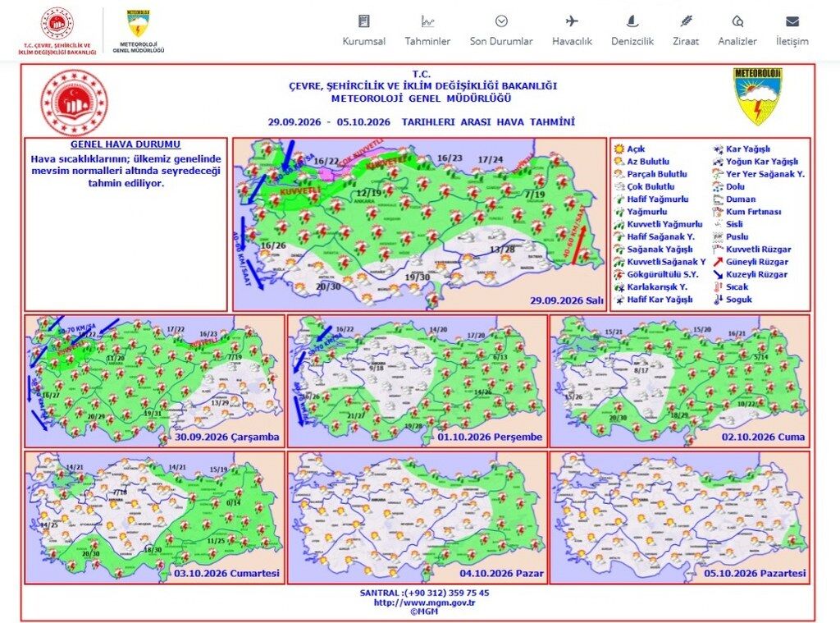
Task: Open the Son Durumlar menu
Action: point(501,41)
